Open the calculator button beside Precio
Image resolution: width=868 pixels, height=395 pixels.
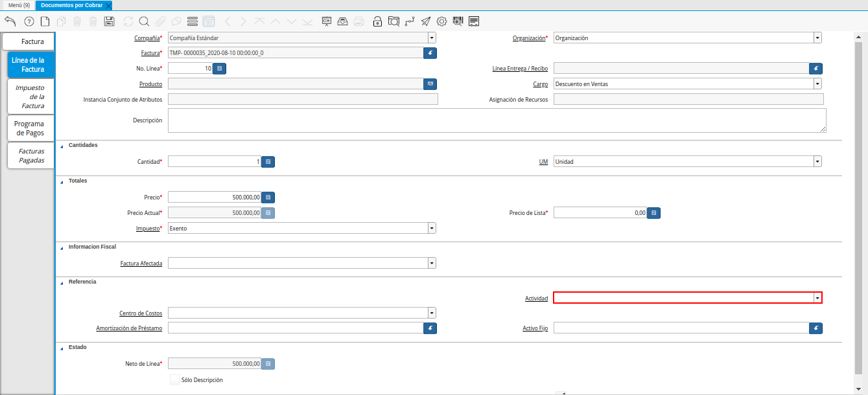click(x=268, y=197)
